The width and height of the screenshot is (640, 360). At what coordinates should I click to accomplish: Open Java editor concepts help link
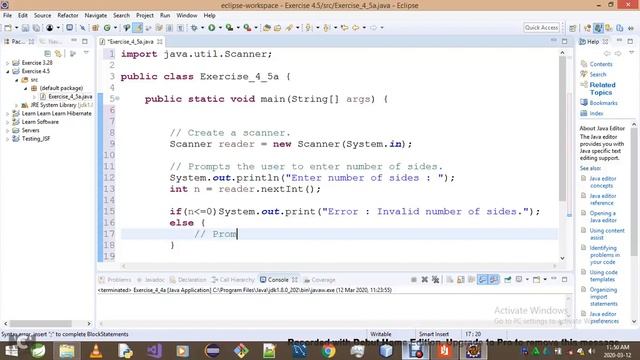pyautogui.click(x=602, y=182)
